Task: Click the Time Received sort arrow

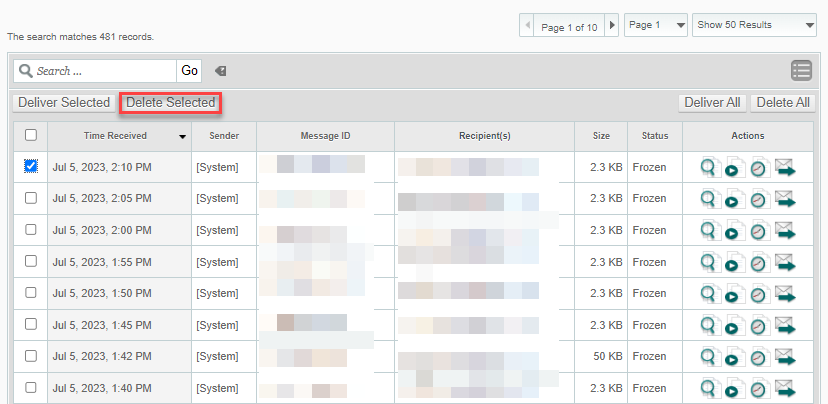Action: point(182,136)
